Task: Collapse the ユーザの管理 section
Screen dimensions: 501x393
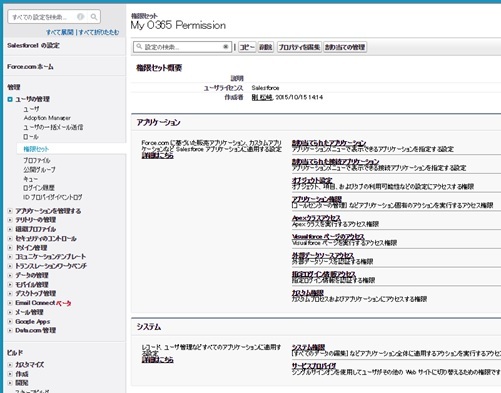Action: 10,99
